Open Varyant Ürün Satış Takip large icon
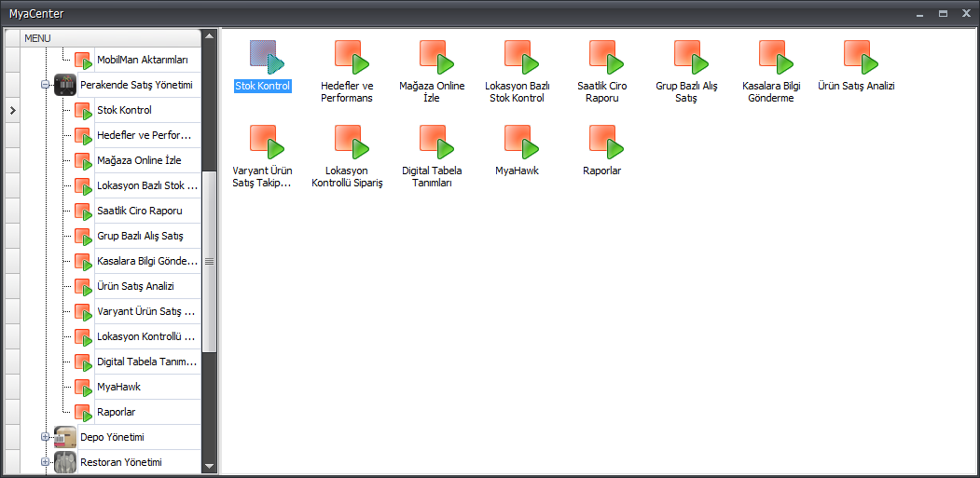 click(267, 142)
